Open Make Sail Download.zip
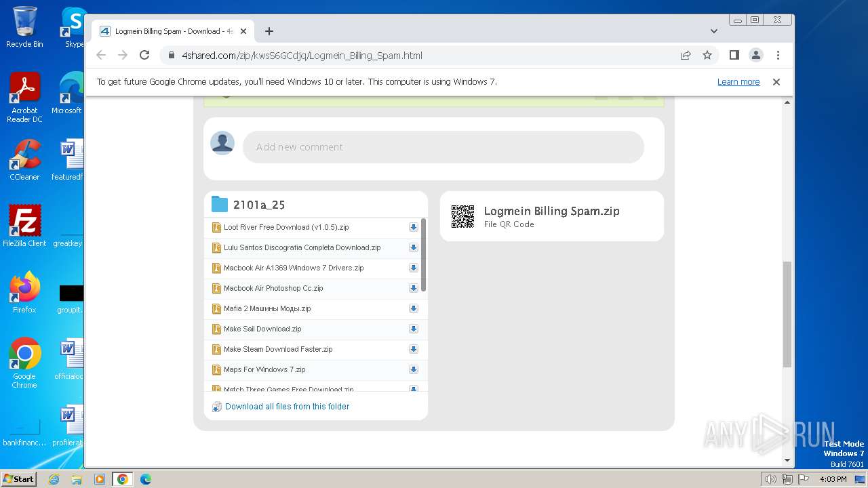 [x=262, y=329]
